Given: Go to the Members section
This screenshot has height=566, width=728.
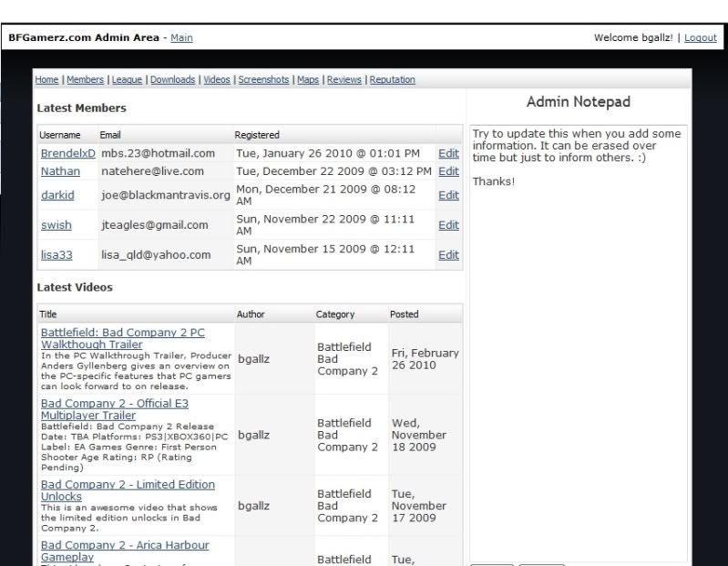Looking at the screenshot, I should pyautogui.click(x=84, y=79).
